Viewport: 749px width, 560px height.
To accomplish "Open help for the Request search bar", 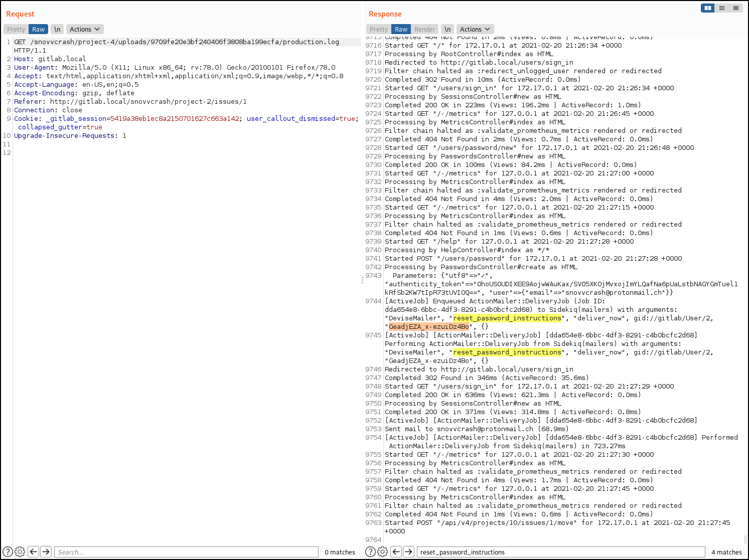I will click(x=7, y=551).
